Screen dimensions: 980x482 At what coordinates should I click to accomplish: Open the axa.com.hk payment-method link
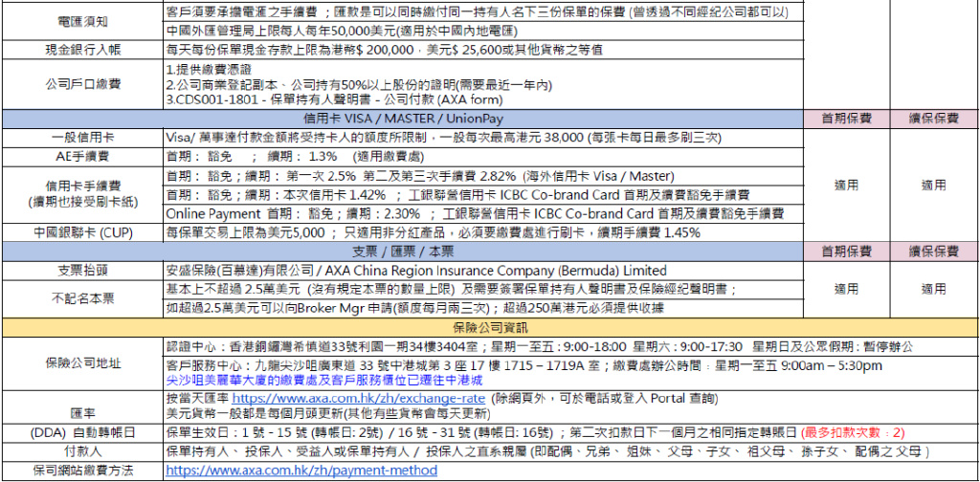coord(301,471)
